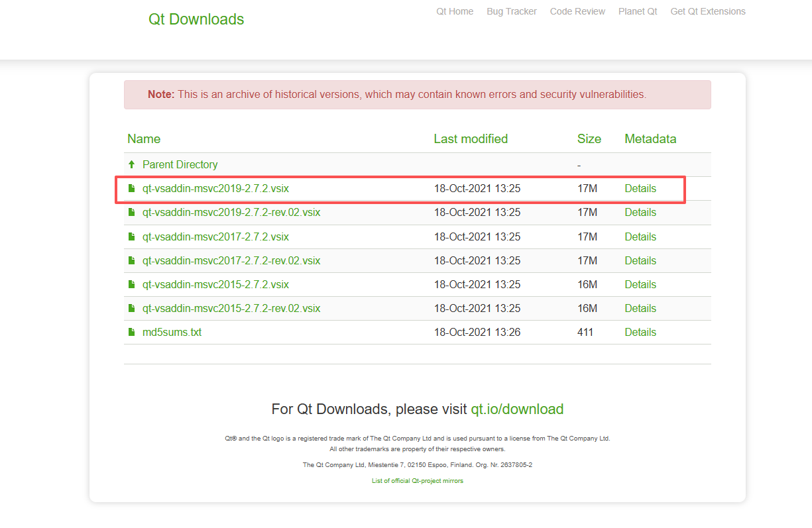
Task: Click file icon beside qt-vsaddin-msvc2015-2.7.2-rev.02.vsix
Action: pyautogui.click(x=131, y=308)
